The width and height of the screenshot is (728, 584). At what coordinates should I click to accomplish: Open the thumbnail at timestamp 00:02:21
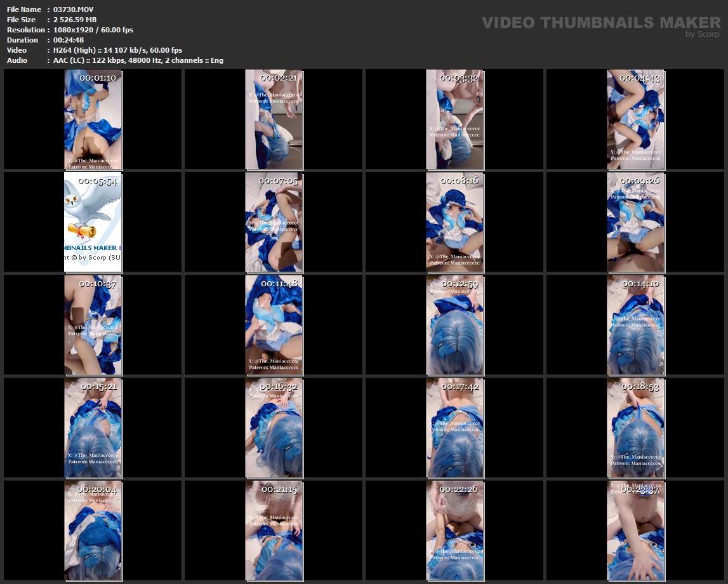[274, 119]
